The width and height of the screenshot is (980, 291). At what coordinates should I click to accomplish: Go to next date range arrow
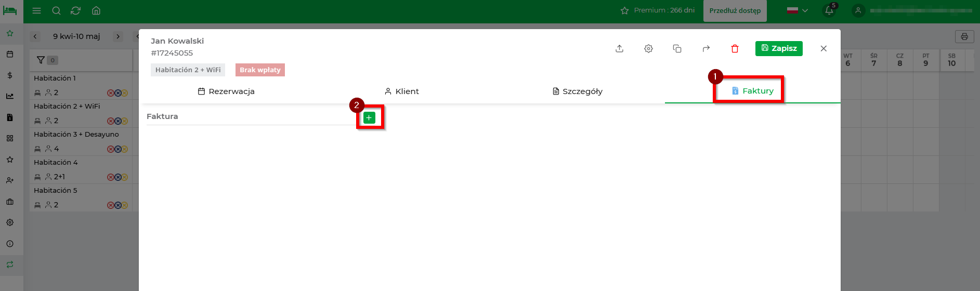pyautogui.click(x=118, y=36)
